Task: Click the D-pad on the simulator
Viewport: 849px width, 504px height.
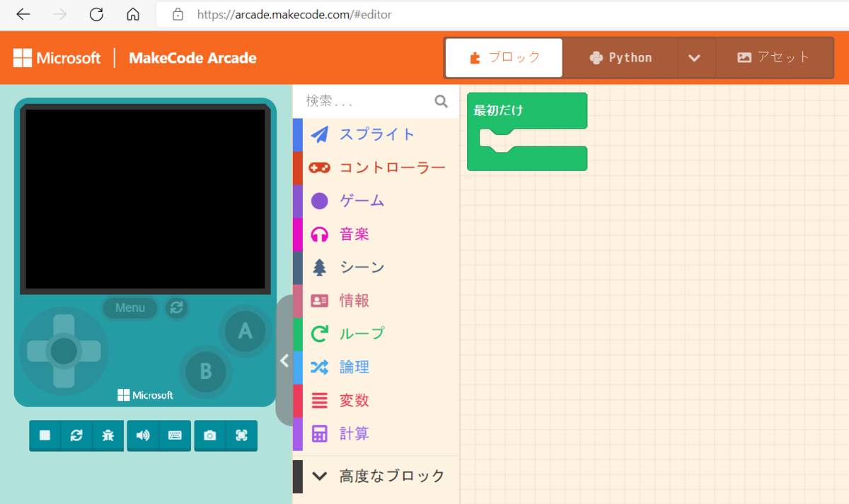Action: tap(64, 351)
